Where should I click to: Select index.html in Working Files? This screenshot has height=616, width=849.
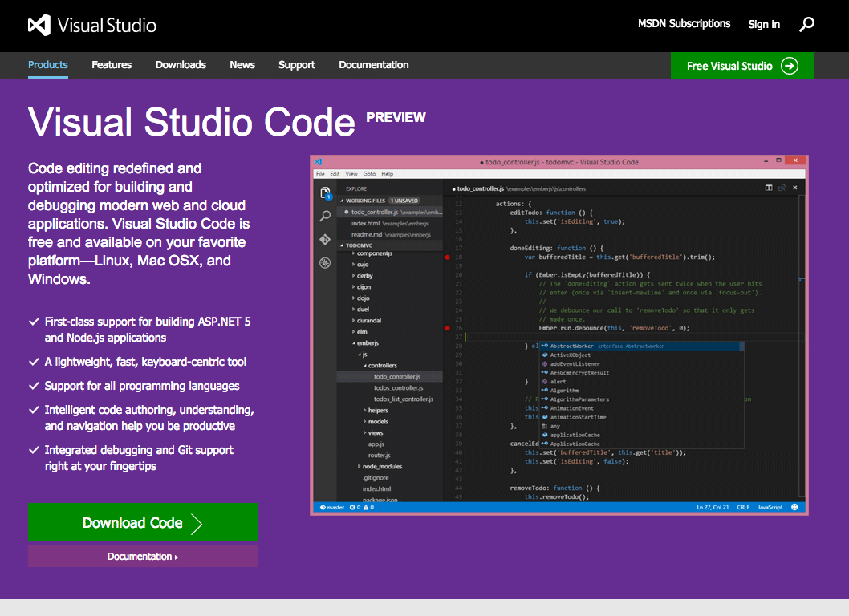(x=390, y=224)
